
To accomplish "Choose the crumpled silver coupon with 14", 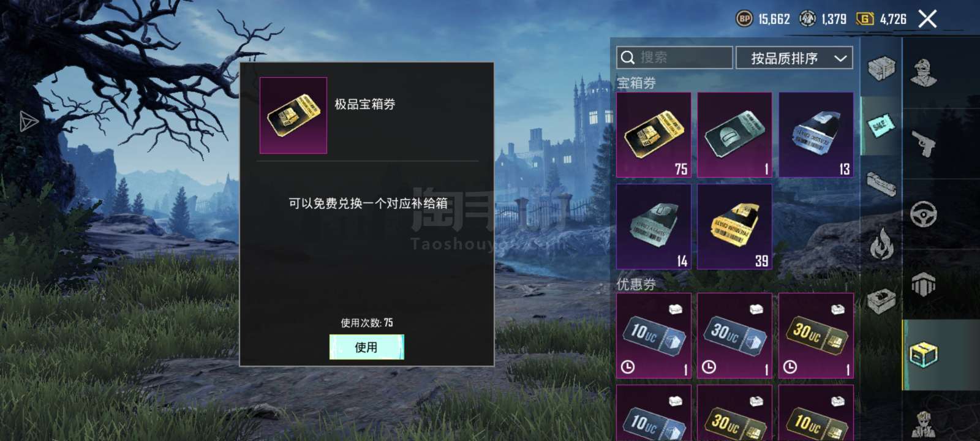I will (654, 227).
